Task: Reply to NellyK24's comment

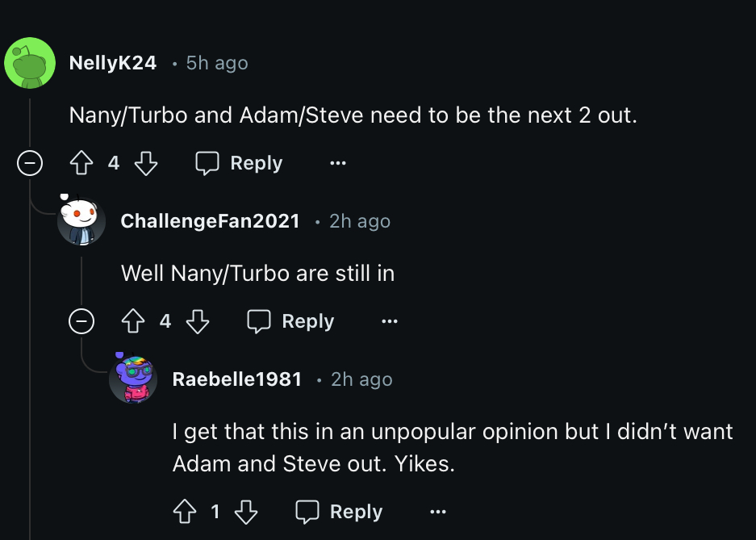Action: click(239, 163)
